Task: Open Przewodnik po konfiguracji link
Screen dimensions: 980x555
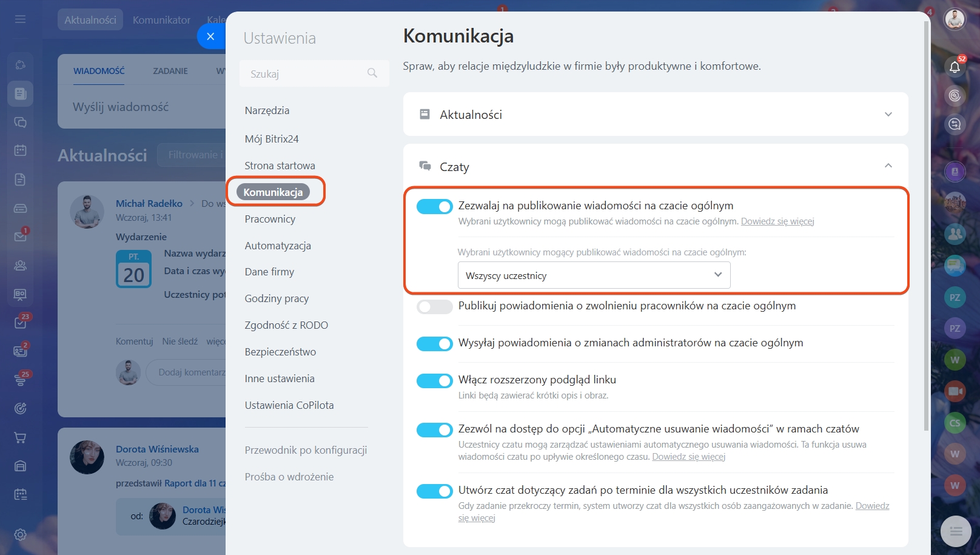Action: click(306, 450)
